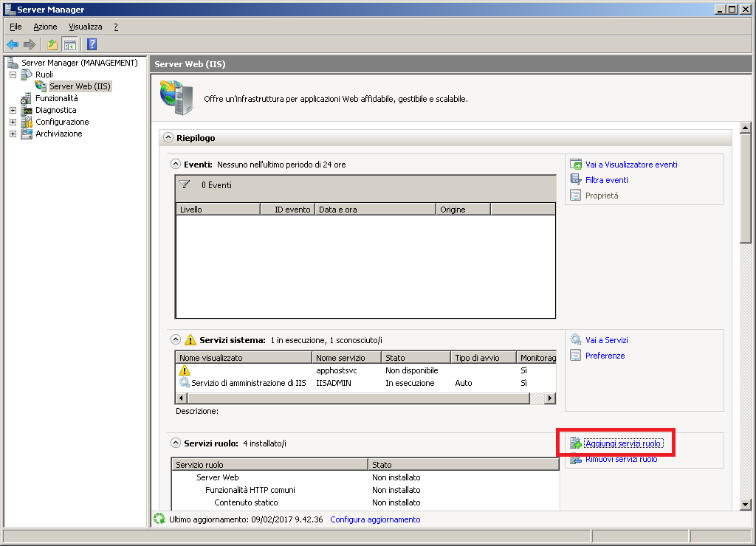The image size is (756, 546).
Task: Select the Funzionalità tree item
Action: [56, 98]
